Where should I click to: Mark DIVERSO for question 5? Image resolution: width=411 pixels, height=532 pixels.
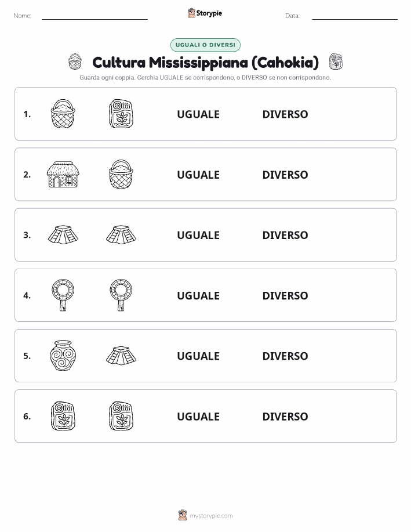285,356
